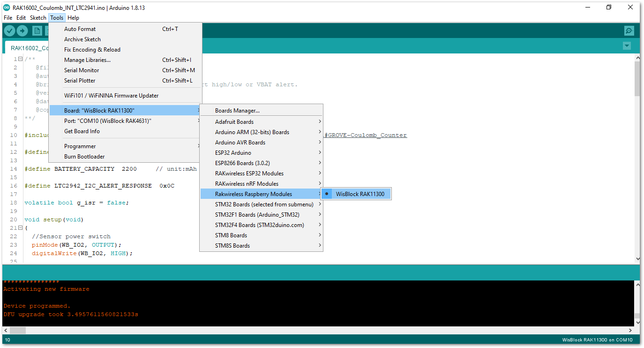
Task: Expand RAKwireless nRF Modules submenu
Action: [x=261, y=184]
